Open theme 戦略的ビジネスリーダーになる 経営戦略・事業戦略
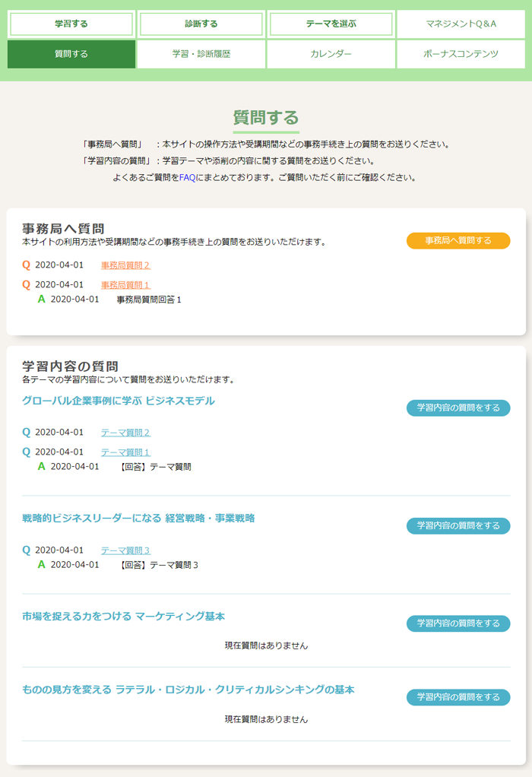The width and height of the screenshot is (532, 777). (x=138, y=519)
